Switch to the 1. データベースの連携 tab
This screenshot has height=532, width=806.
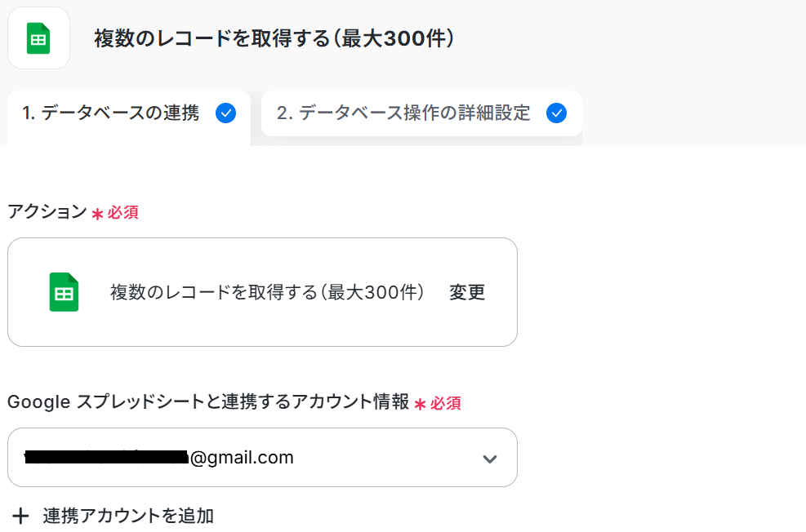(110, 113)
